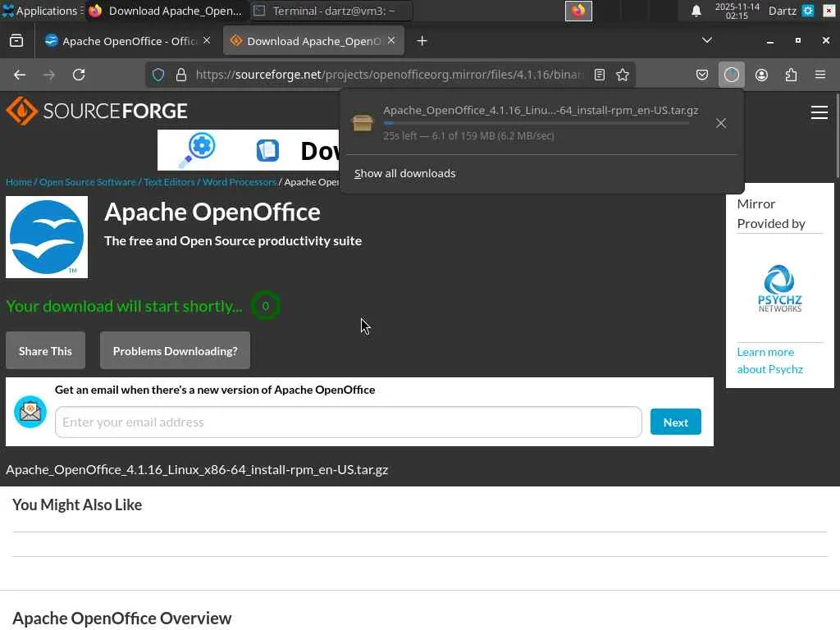Click the download countdown circle
The width and height of the screenshot is (840, 630).
(265, 306)
